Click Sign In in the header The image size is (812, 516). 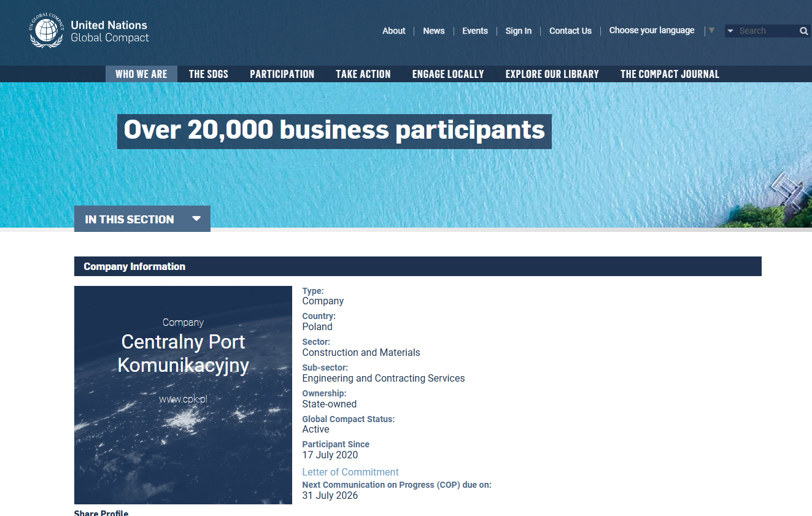tap(518, 31)
